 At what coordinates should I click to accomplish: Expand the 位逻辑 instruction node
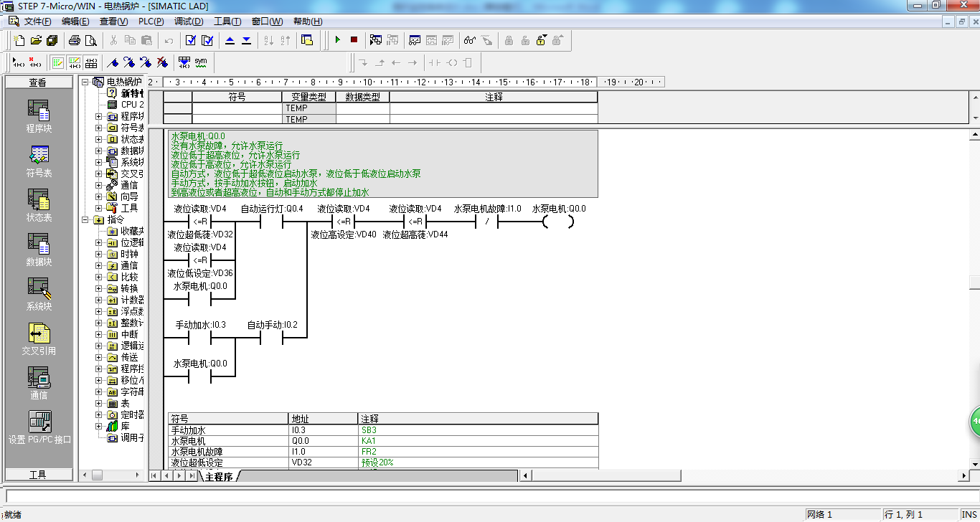point(99,242)
